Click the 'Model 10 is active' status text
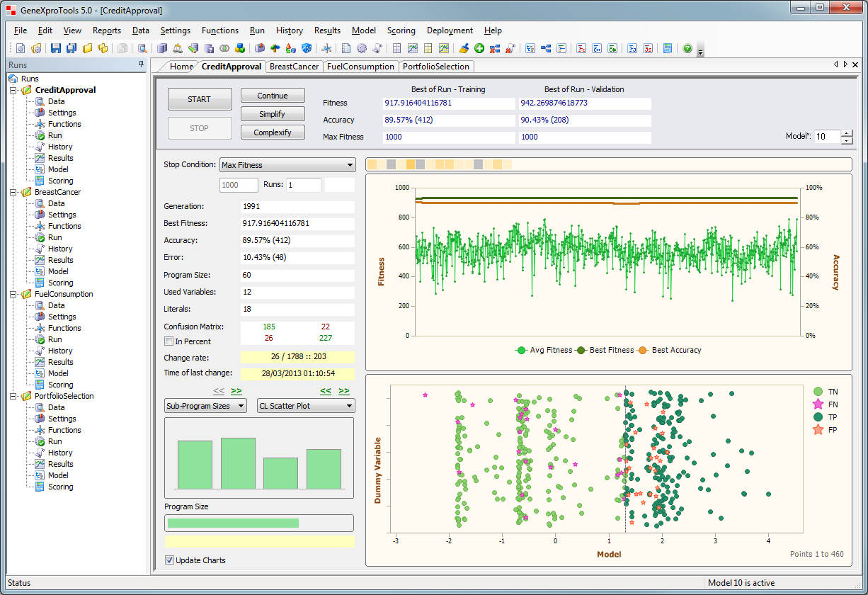 click(741, 583)
